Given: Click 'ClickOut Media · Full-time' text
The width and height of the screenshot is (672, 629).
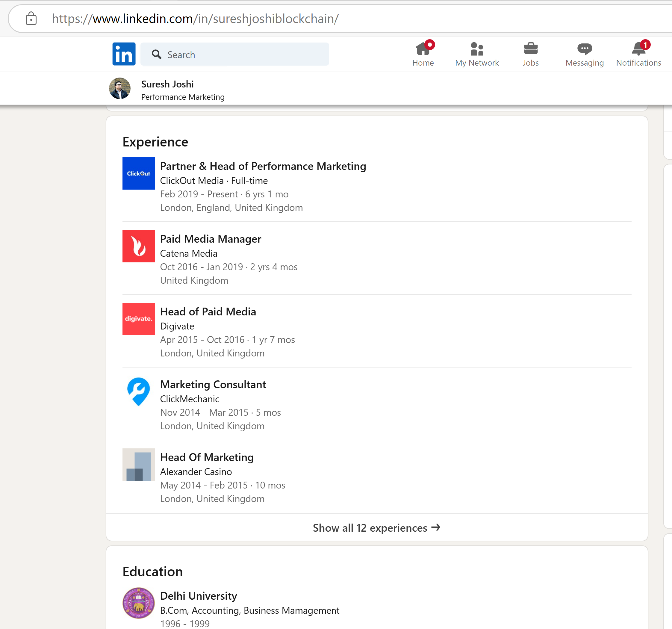Looking at the screenshot, I should pos(214,181).
